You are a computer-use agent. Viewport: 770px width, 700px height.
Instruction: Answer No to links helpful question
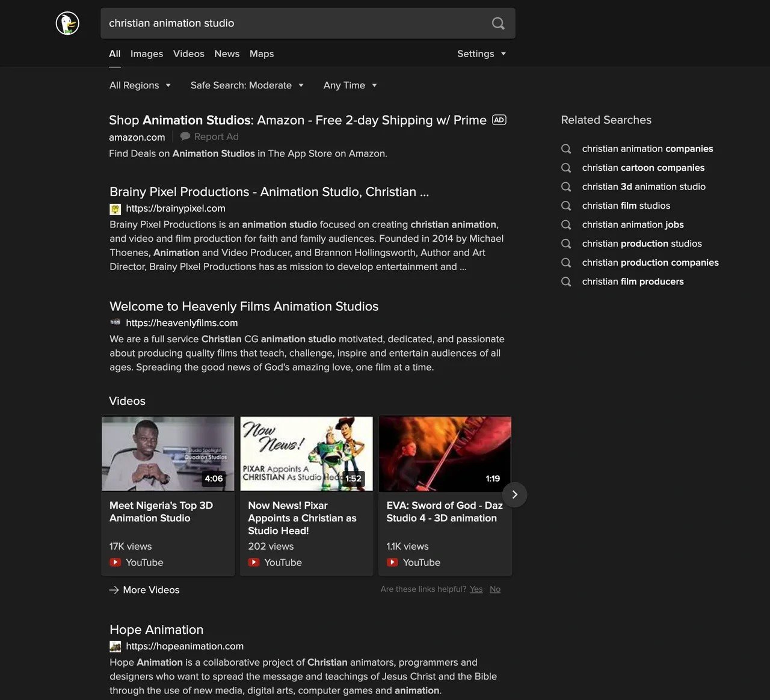point(495,589)
